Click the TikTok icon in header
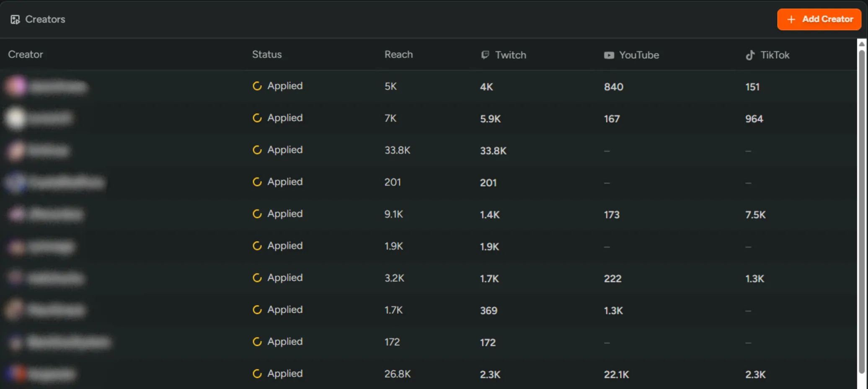 coord(750,55)
